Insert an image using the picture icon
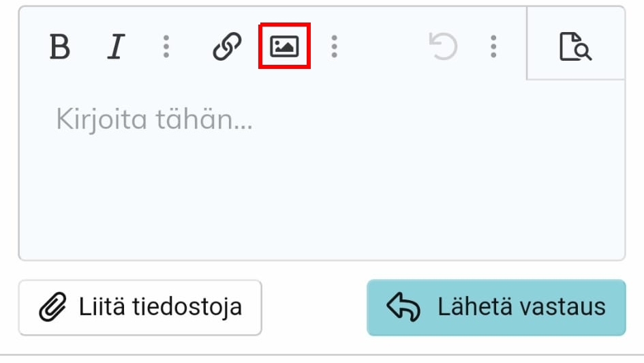The width and height of the screenshot is (644, 363). pyautogui.click(x=284, y=46)
